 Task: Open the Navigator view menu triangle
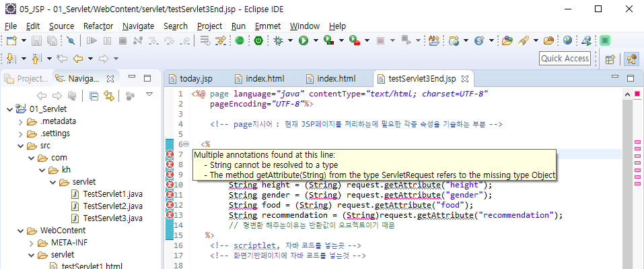149,94
